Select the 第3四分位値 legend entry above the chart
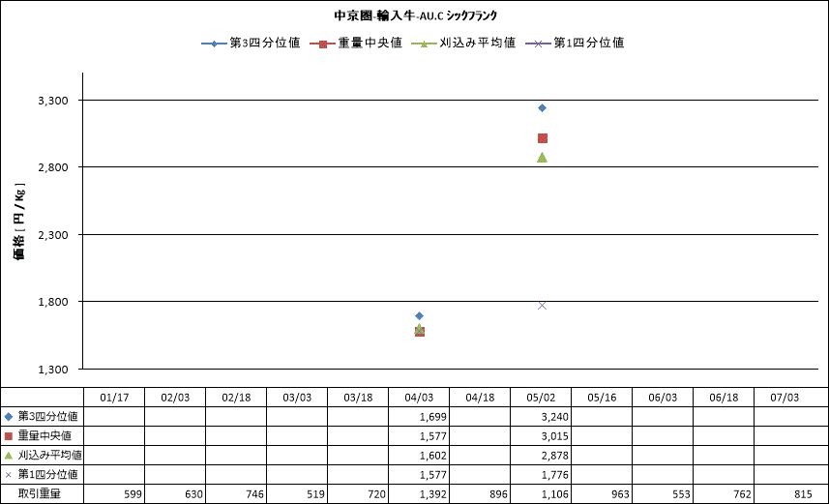 pyautogui.click(x=251, y=43)
